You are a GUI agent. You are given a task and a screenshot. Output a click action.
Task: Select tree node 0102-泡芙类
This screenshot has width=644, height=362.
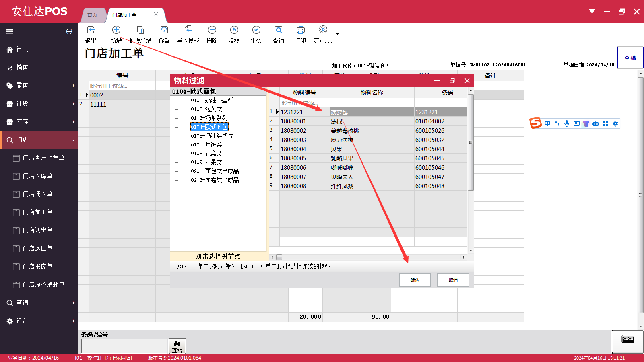tap(206, 109)
